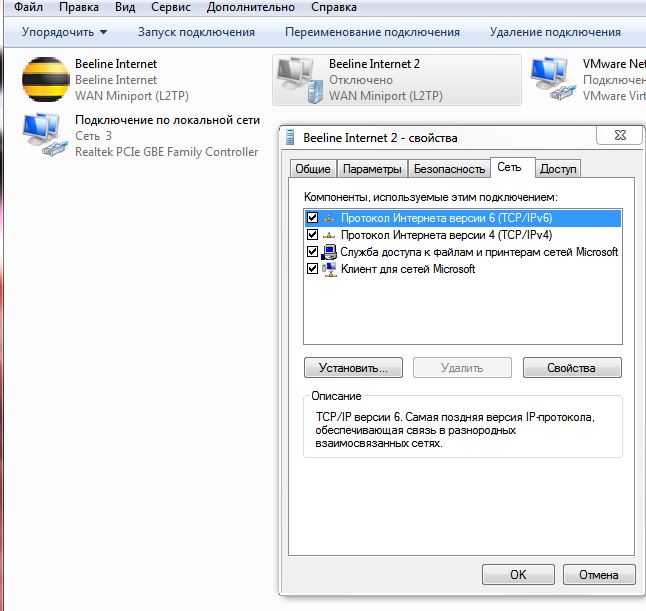Click Переименование подключения toolbar button
The width and height of the screenshot is (646, 611).
click(372, 32)
